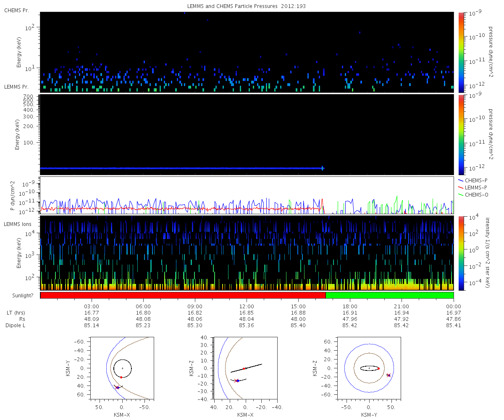
Task: Click the red marker in the KSM-X/KSM-Y orbit plot
Action: 121,377
